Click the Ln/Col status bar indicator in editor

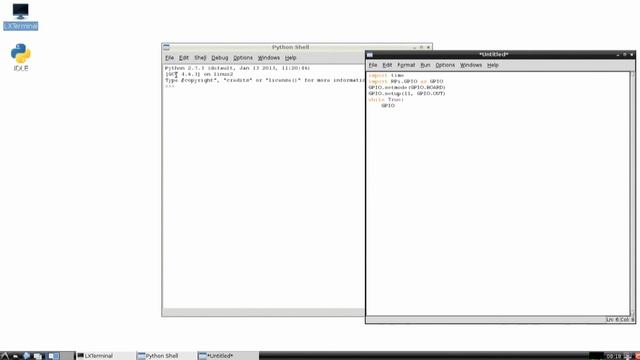click(x=619, y=320)
